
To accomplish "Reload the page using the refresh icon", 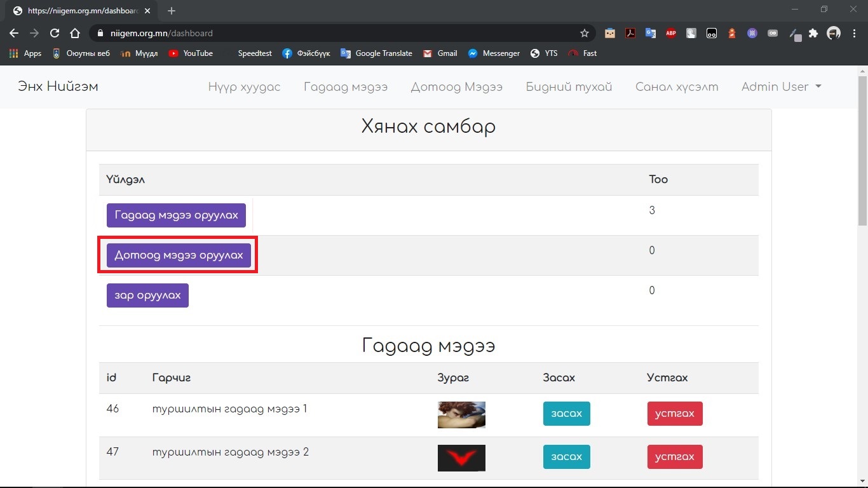I will (55, 33).
